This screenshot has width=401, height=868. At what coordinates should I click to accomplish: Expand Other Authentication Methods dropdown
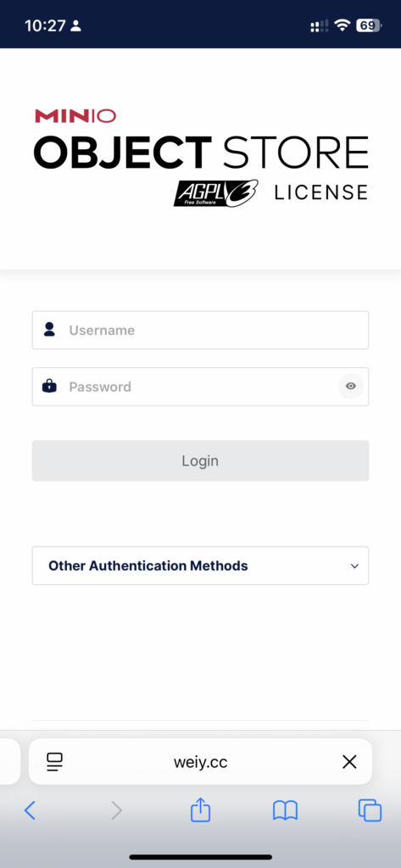click(200, 565)
